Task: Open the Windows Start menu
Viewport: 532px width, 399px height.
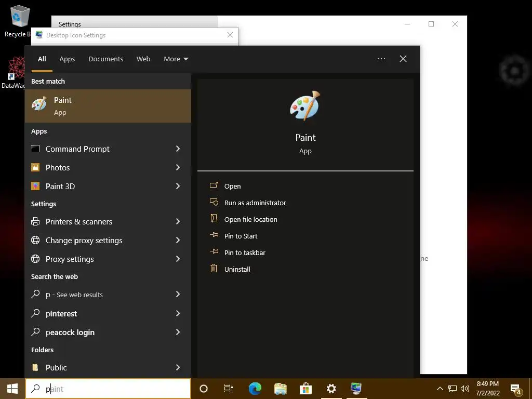Action: pyautogui.click(x=12, y=389)
